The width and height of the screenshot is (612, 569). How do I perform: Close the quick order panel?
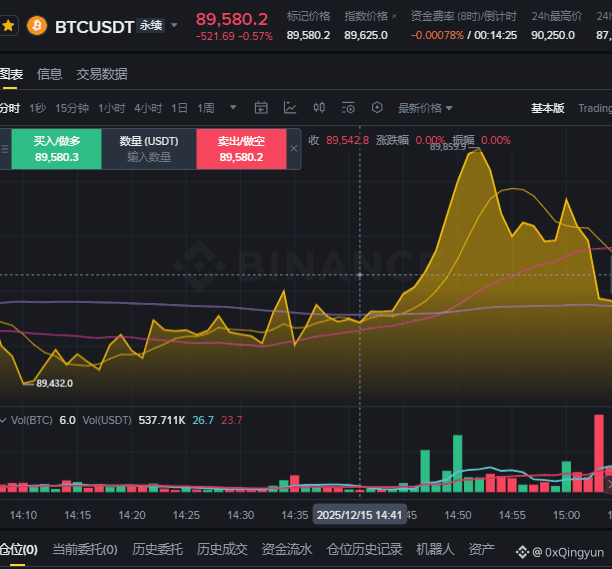[294, 148]
